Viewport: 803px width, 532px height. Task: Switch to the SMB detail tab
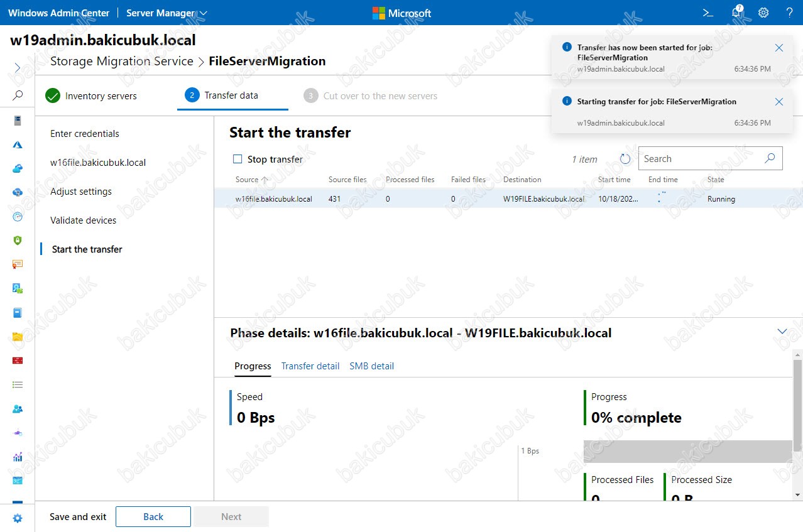point(372,366)
